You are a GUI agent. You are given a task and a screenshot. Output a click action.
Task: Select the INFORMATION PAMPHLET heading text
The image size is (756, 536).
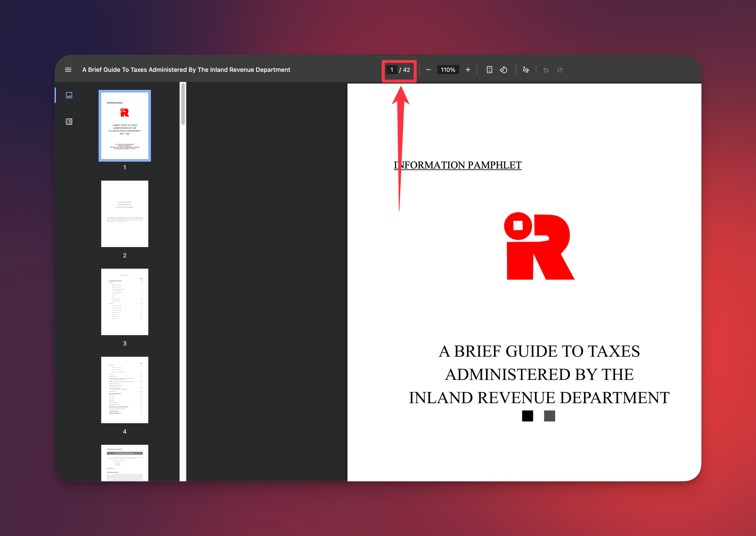point(458,165)
